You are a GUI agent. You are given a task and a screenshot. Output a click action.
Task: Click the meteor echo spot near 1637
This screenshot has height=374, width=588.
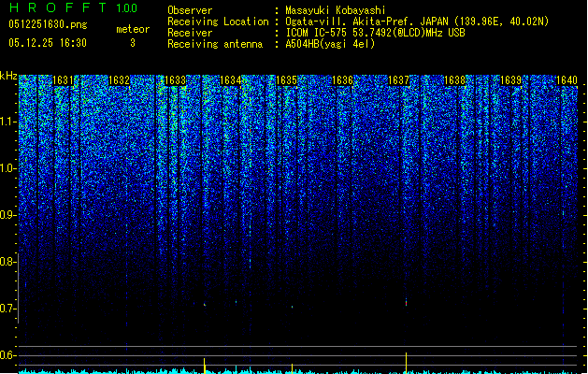click(406, 302)
